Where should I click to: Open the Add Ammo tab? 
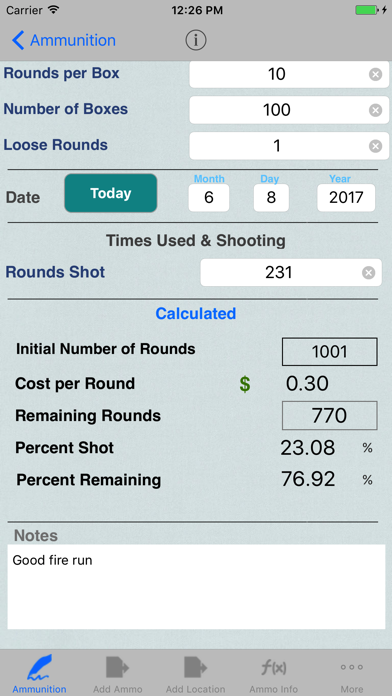click(x=118, y=672)
